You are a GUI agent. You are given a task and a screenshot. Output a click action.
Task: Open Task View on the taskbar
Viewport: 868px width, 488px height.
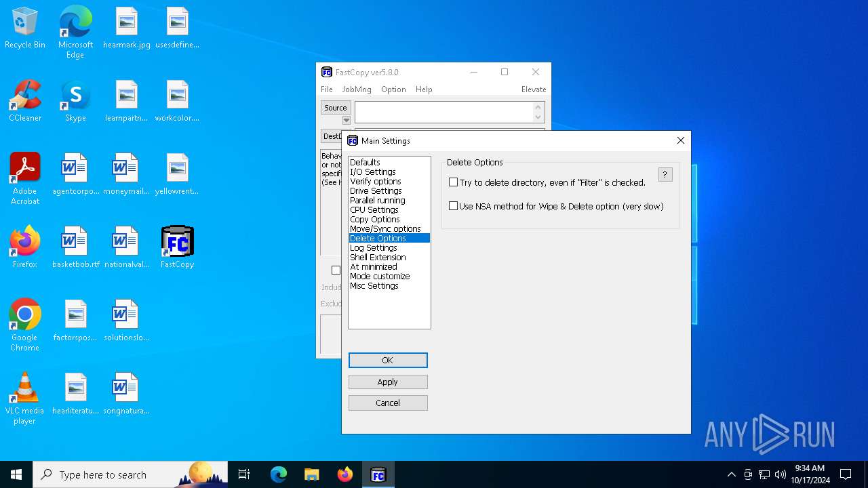[x=244, y=474]
